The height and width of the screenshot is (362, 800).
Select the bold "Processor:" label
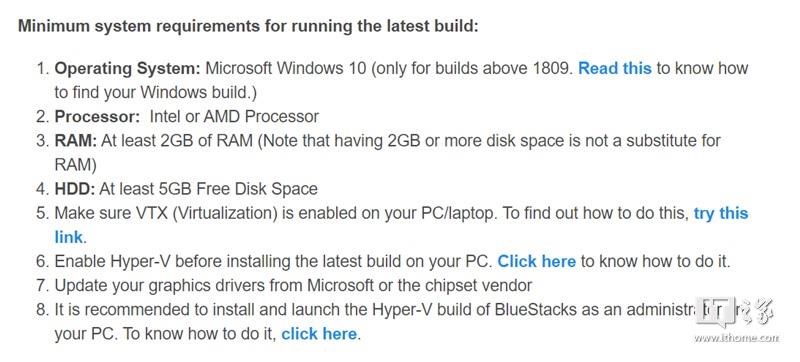click(97, 116)
